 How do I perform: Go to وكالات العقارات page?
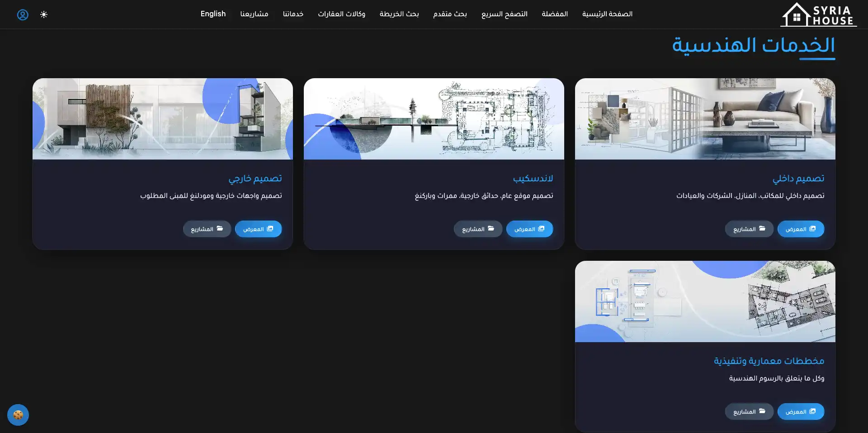point(341,14)
